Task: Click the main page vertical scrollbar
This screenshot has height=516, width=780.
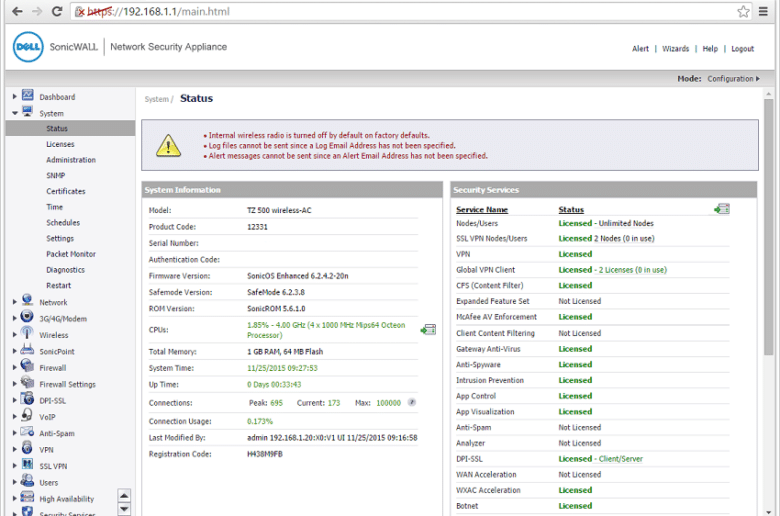Action: point(769,225)
